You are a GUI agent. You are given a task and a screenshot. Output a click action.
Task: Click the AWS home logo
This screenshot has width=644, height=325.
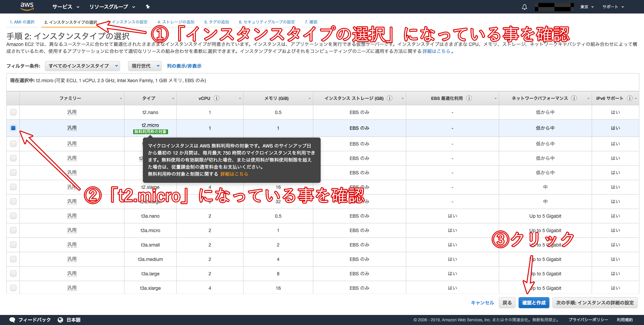pyautogui.click(x=27, y=6)
